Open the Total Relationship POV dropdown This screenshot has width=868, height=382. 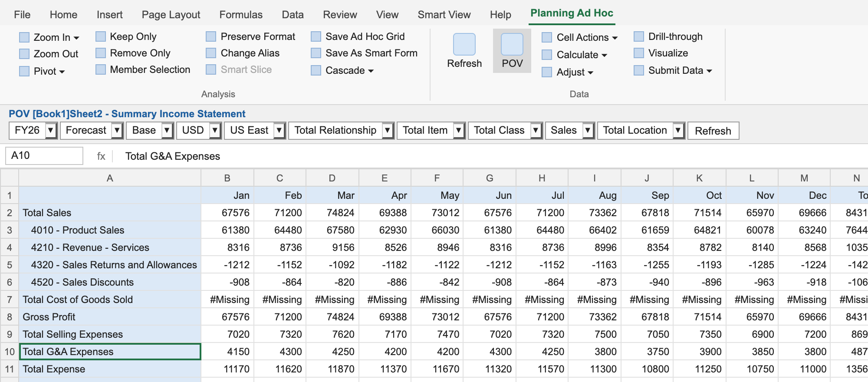tap(388, 130)
